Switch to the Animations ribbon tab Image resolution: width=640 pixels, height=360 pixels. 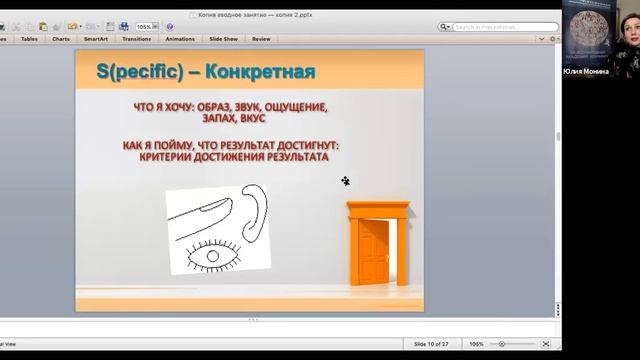point(180,39)
